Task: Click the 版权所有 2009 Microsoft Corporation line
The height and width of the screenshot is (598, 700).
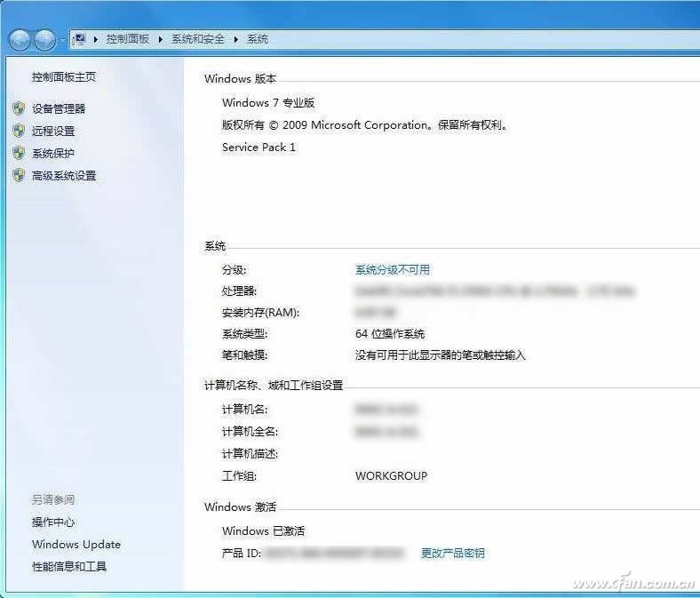Action: [x=365, y=125]
